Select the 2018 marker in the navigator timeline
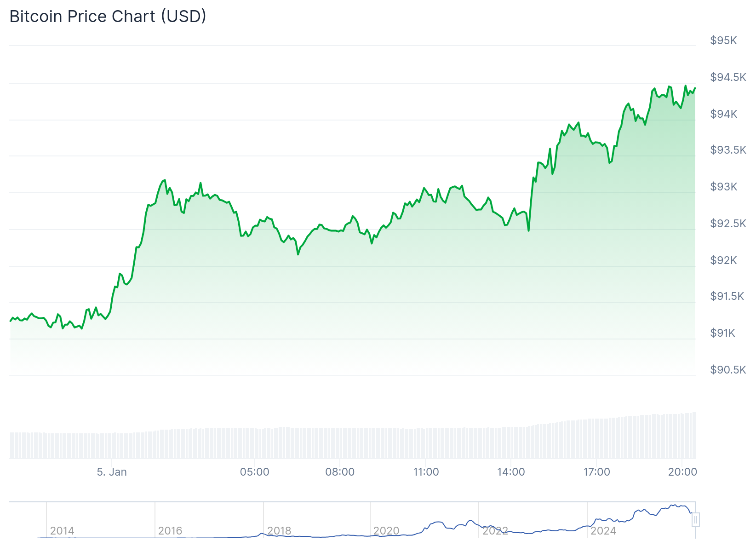The image size is (756, 552). pos(279,531)
